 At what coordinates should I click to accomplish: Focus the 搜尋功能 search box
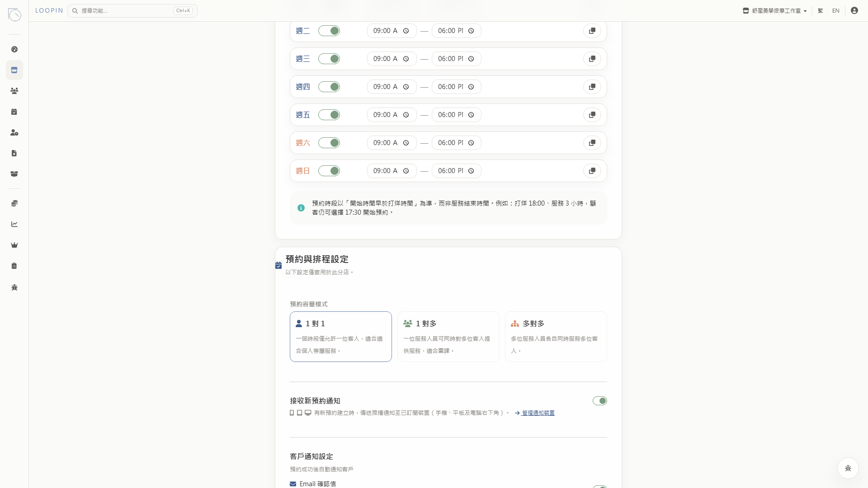coord(132,11)
